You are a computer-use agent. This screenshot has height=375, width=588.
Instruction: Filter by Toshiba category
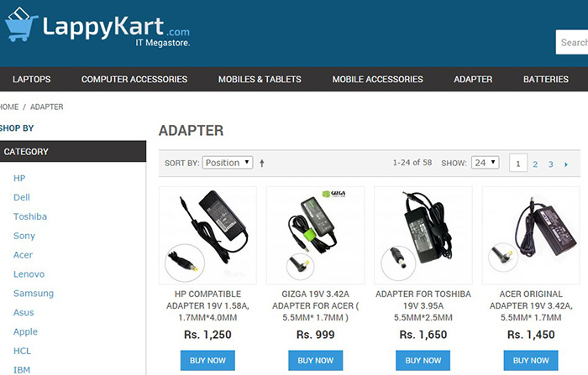(x=30, y=216)
